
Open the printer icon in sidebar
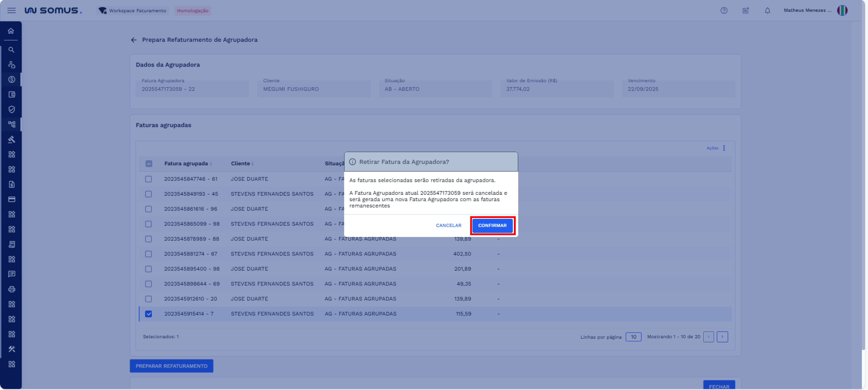click(11, 289)
